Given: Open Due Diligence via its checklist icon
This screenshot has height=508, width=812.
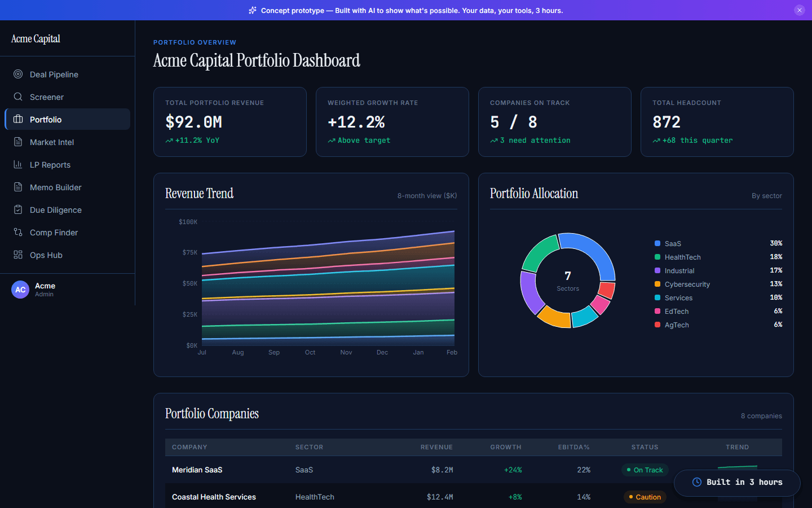Looking at the screenshot, I should (17, 209).
